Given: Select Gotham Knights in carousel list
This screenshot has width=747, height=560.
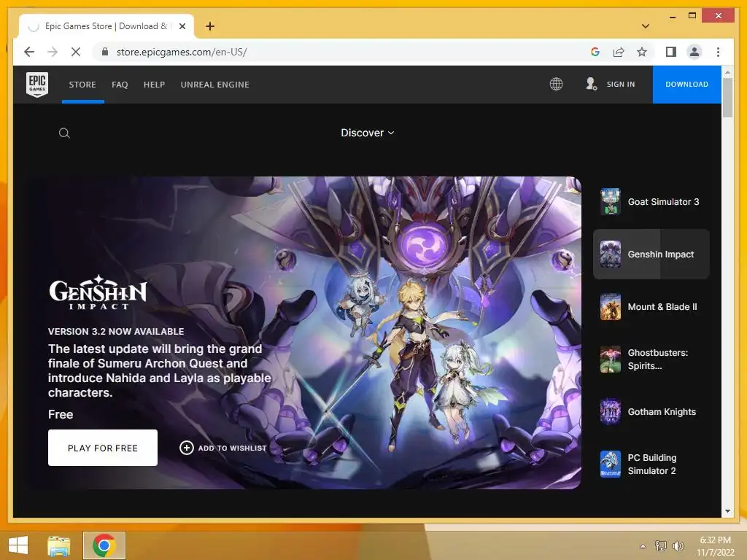Looking at the screenshot, I should coord(651,411).
